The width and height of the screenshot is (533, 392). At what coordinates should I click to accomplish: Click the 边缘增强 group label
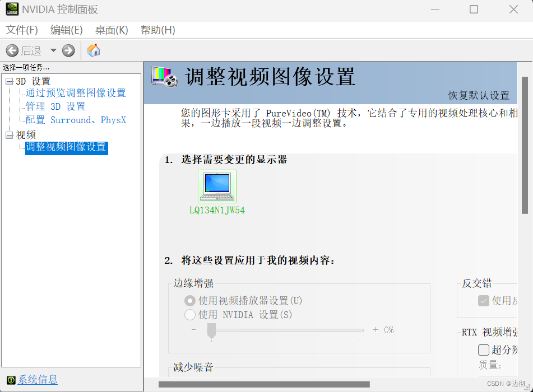193,283
